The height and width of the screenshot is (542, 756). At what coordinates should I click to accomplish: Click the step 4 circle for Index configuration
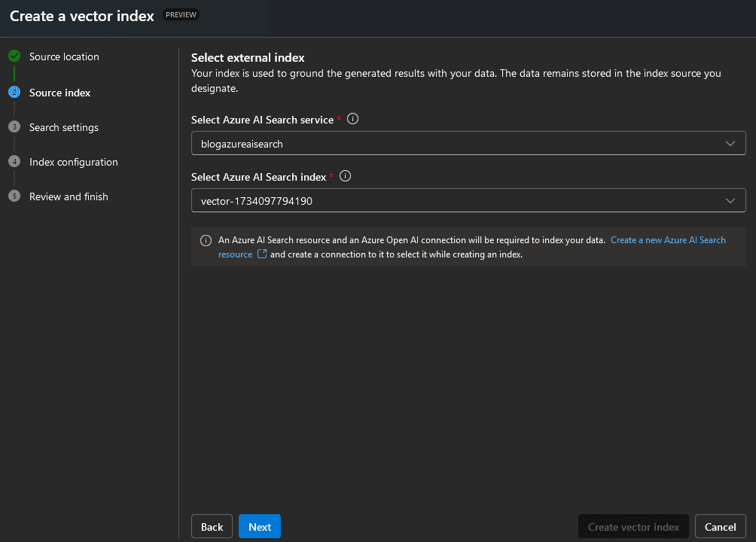[13, 161]
